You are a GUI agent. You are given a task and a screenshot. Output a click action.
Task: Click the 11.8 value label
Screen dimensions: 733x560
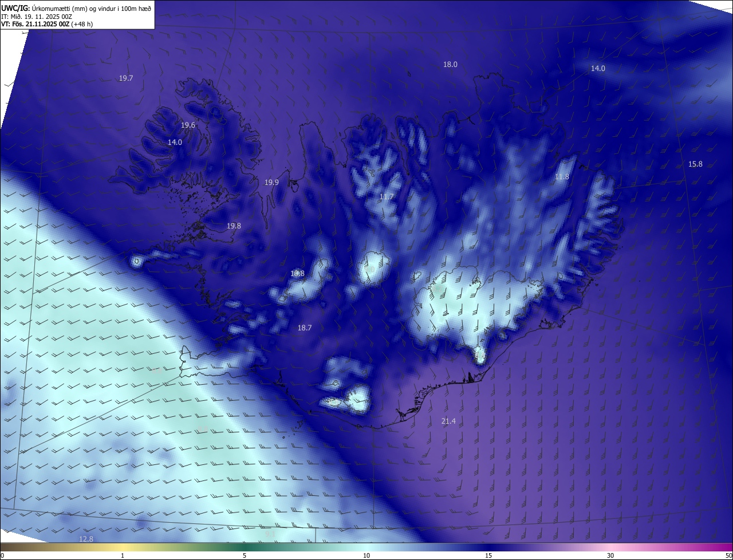(562, 176)
